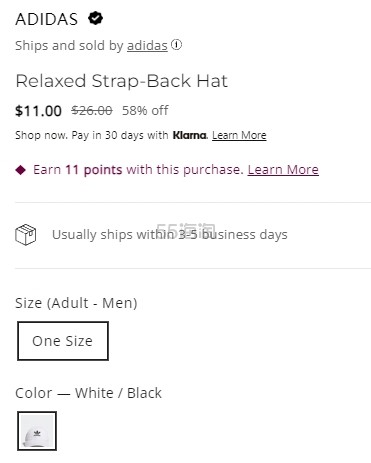Click the Klarna logo text
The width and height of the screenshot is (371, 463).
(189, 135)
